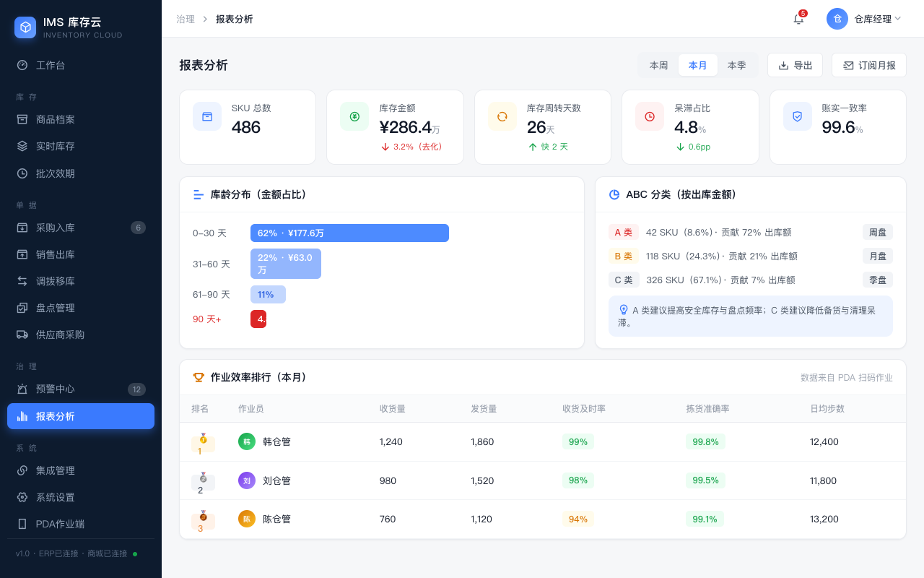
Task: Click the 商品档案 archive icon
Action: click(22, 119)
